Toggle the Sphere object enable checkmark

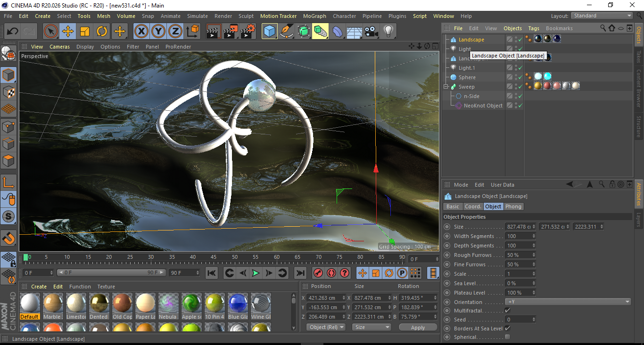pos(520,77)
